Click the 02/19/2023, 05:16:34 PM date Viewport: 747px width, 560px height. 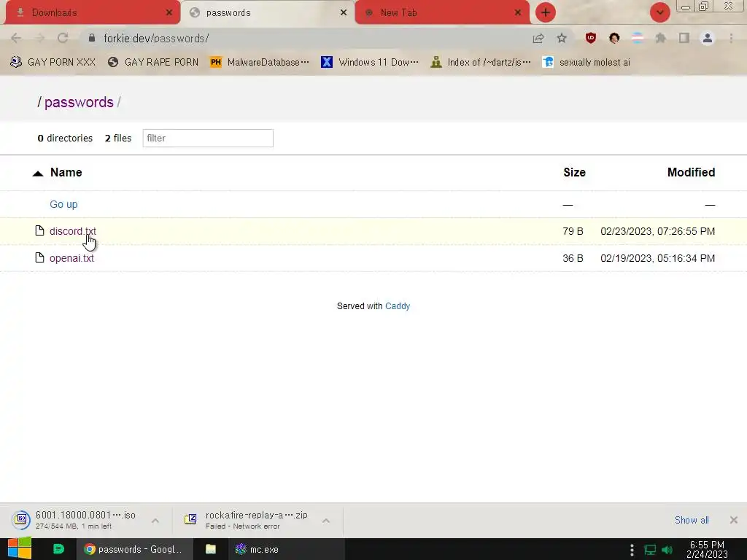point(657,258)
